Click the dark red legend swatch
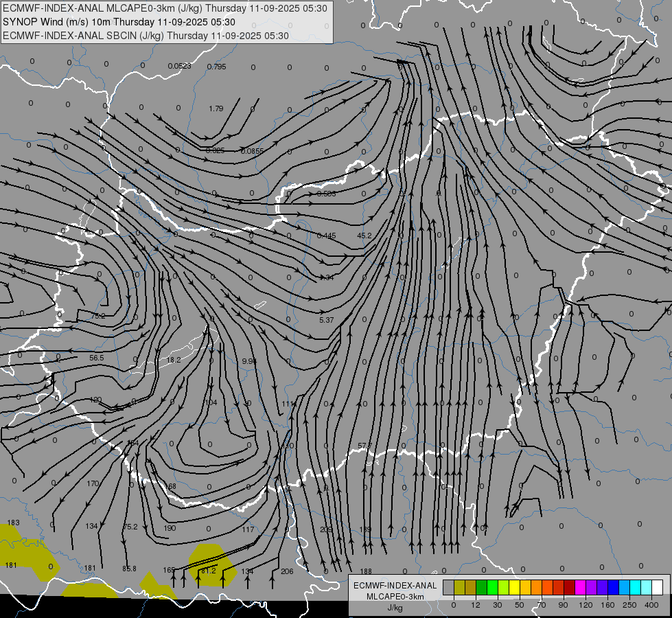672x618 pixels. (570, 587)
